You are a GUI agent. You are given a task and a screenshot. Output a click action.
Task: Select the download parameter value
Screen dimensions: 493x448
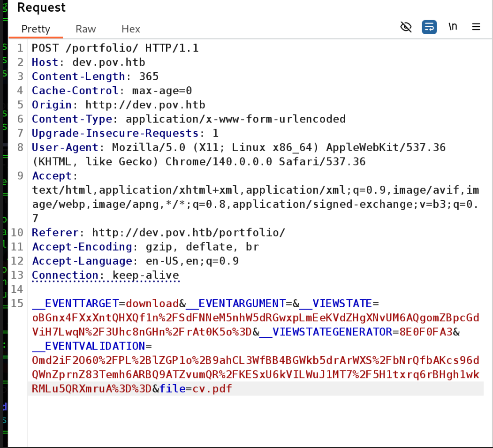152,304
